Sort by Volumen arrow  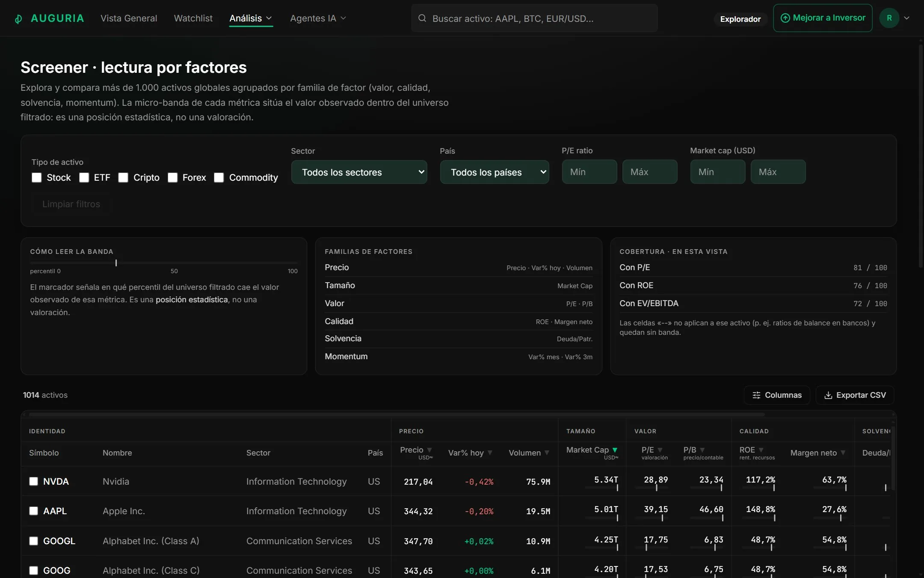pos(547,453)
